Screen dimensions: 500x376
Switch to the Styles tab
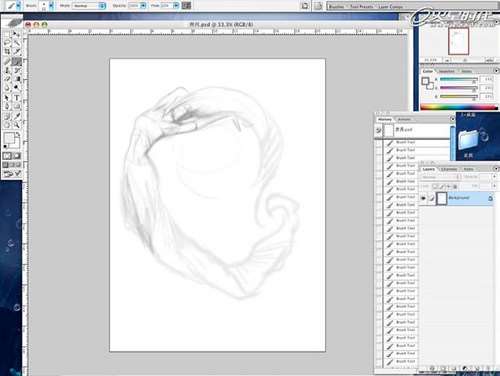pyautogui.click(x=467, y=71)
